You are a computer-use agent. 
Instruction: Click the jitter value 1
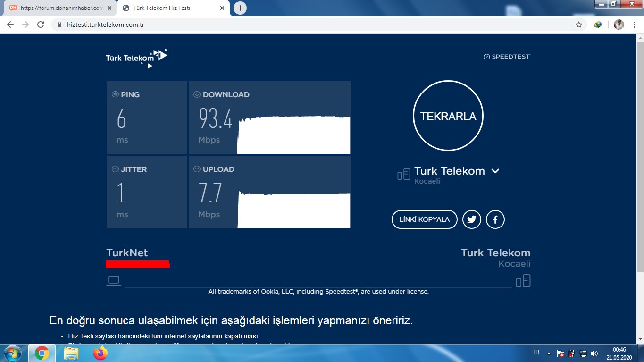pyautogui.click(x=121, y=194)
